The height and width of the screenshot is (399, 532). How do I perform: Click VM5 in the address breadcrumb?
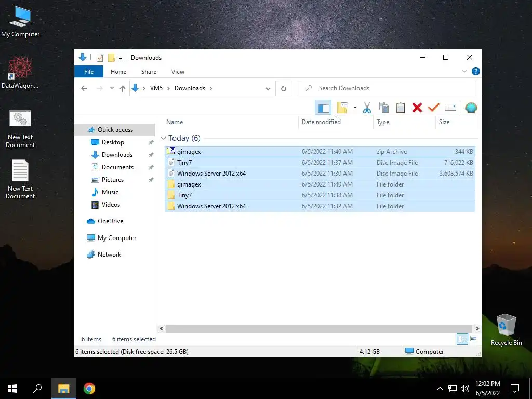(x=156, y=88)
